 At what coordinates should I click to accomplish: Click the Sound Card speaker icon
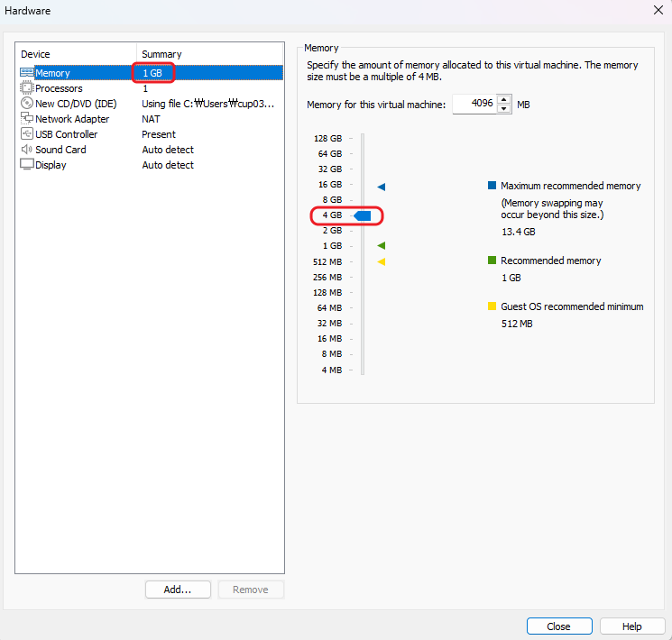pos(26,149)
